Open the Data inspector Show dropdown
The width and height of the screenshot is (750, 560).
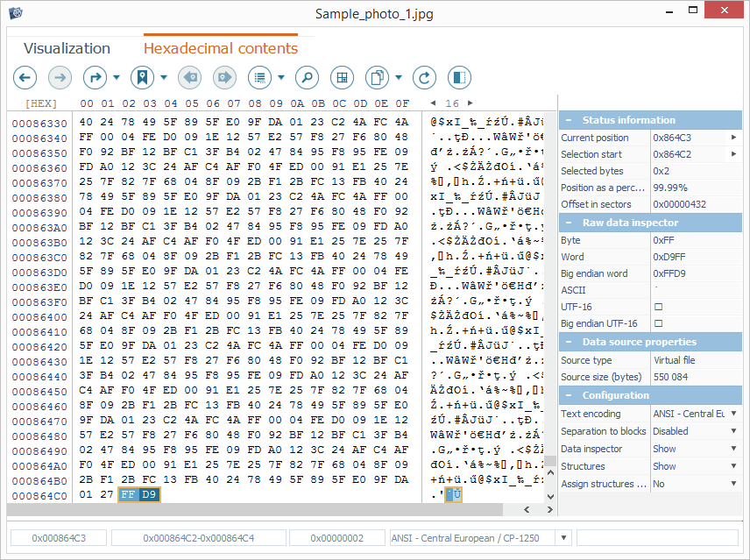pyautogui.click(x=733, y=449)
